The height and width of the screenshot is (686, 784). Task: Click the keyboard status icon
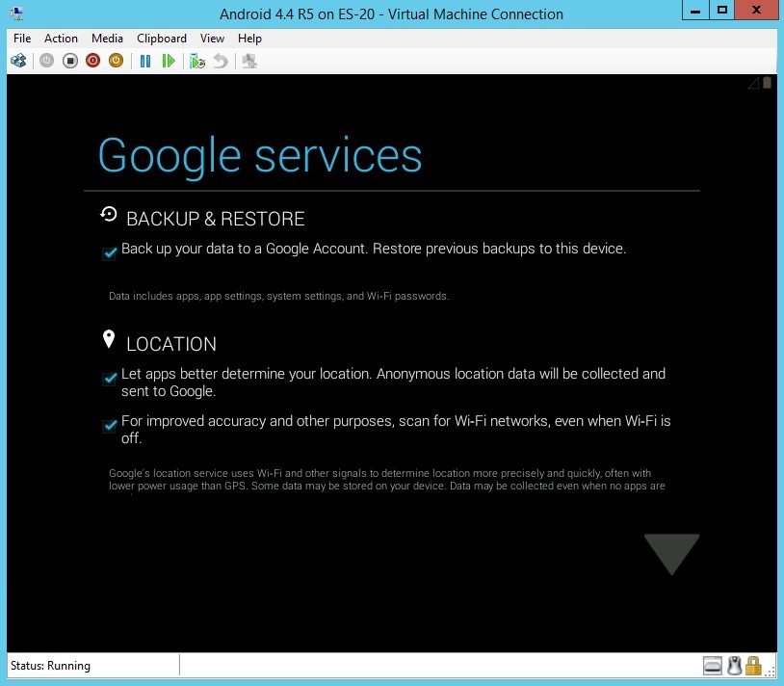pos(713,666)
